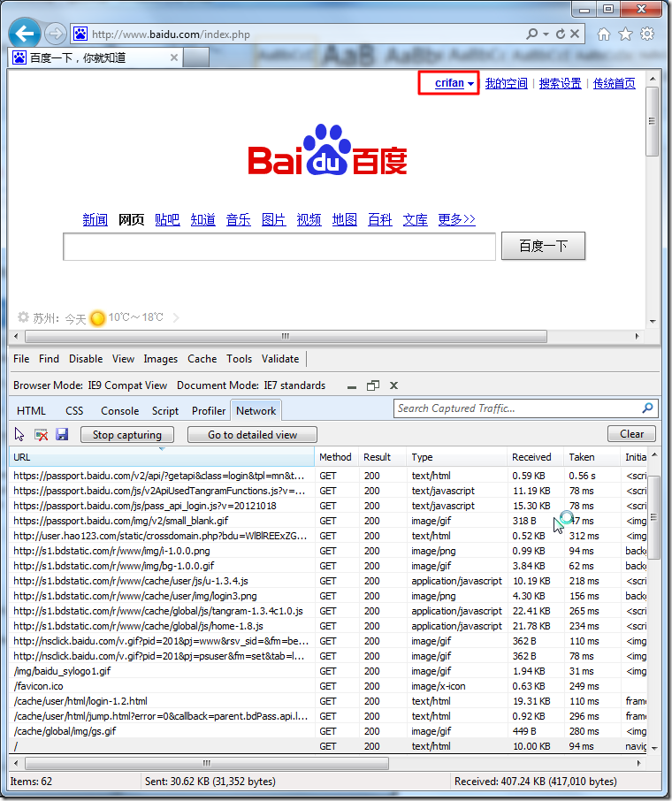
Task: Refresh the page with the reload icon
Action: (x=561, y=34)
